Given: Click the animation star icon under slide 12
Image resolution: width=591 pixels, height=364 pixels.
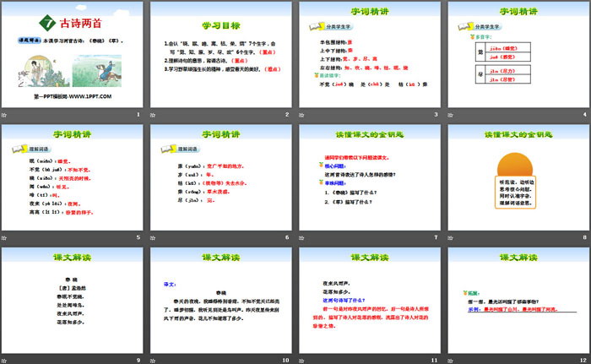Looking at the screenshot, I should point(449,357).
